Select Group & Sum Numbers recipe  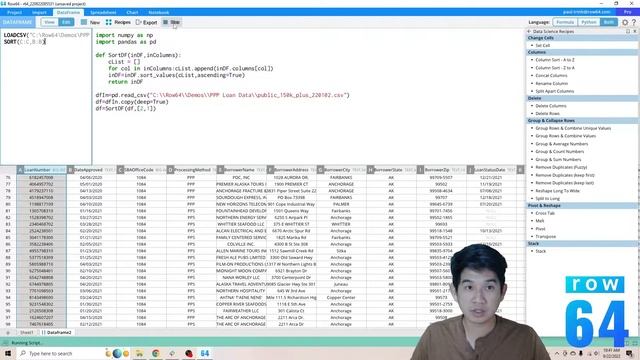(558, 160)
